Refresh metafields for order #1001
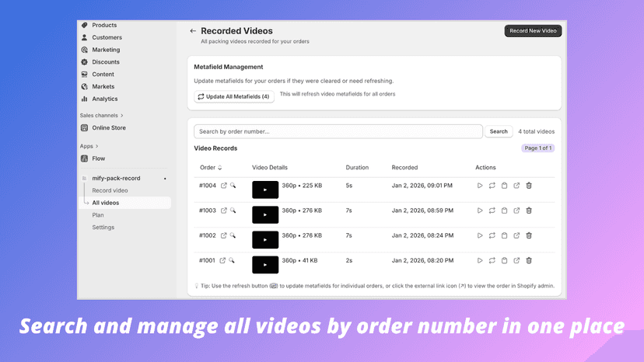This screenshot has width=644, height=362. coord(492,260)
